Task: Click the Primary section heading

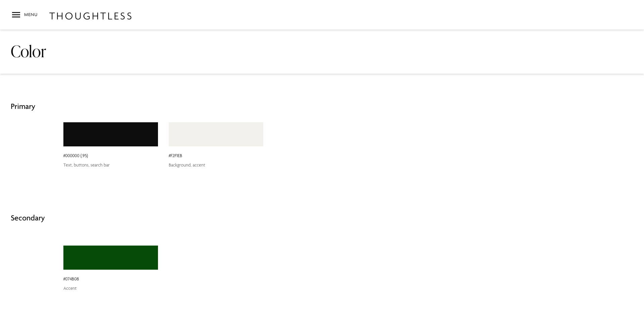Action: pyautogui.click(x=23, y=107)
